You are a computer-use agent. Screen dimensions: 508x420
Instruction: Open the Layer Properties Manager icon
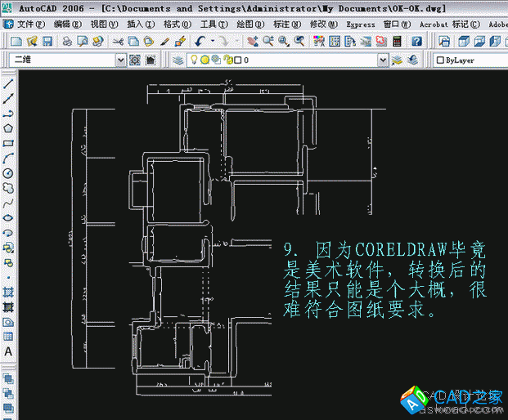[x=178, y=60]
